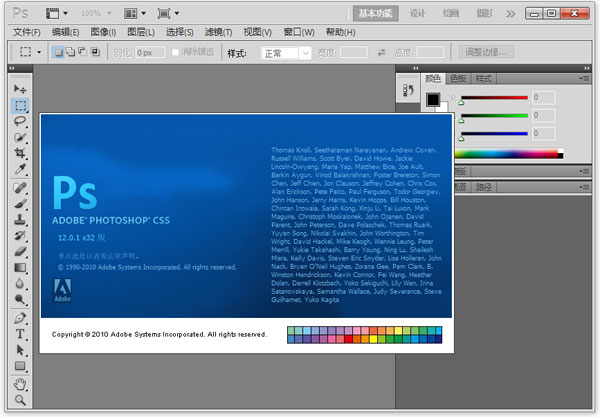Screen dimensions: 600x417
Task: Click the foreground color swatch
Action: pyautogui.click(x=433, y=99)
